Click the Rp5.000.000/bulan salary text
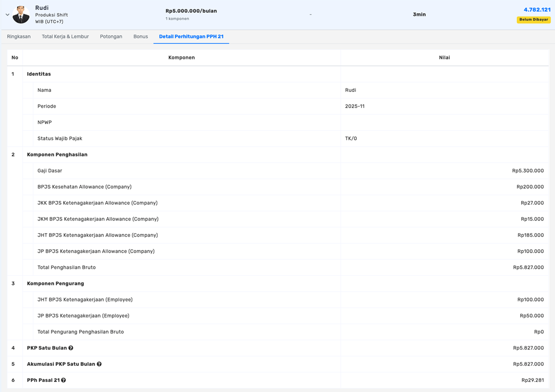The height and width of the screenshot is (392, 555). pyautogui.click(x=191, y=11)
